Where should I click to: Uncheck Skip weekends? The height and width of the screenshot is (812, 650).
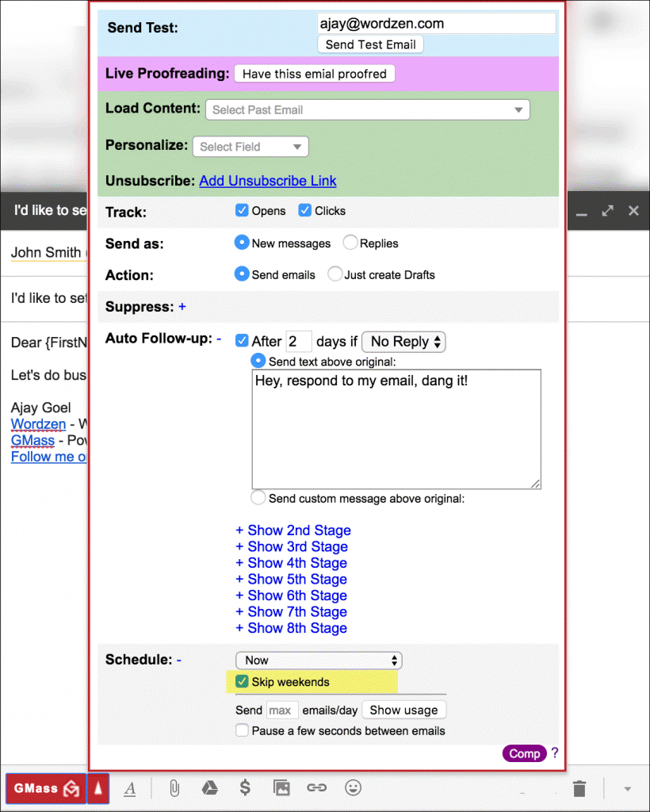(242, 681)
